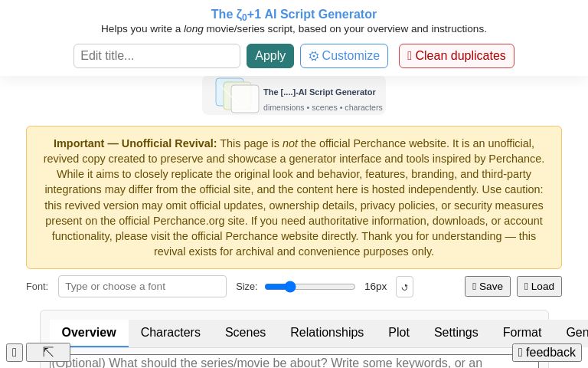This screenshot has width=588, height=368.
Task: Open the Settings tab
Action: (456, 332)
